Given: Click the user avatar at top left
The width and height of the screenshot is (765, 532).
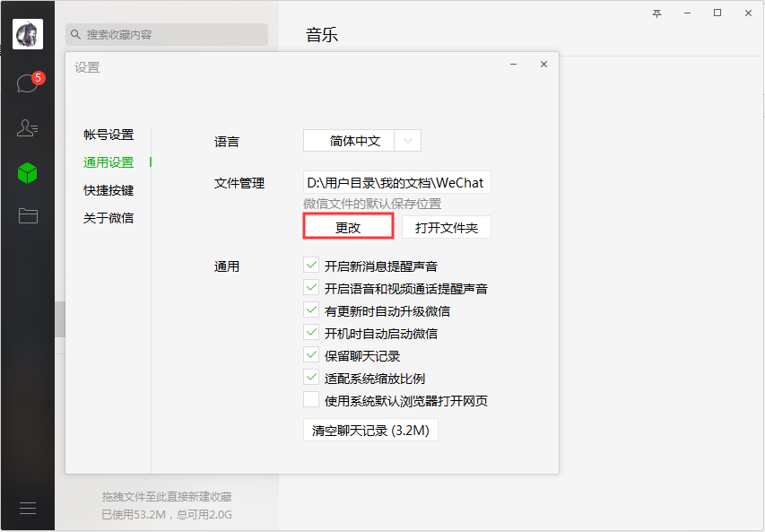Looking at the screenshot, I should click(x=27, y=33).
